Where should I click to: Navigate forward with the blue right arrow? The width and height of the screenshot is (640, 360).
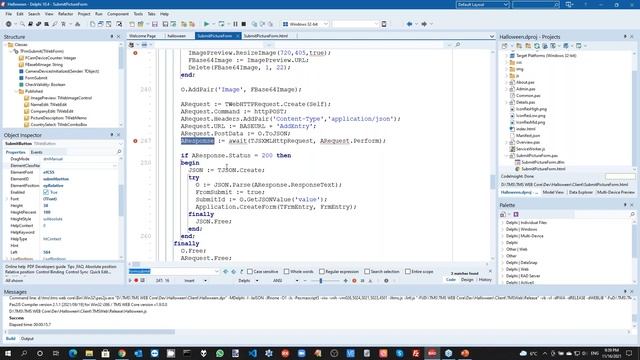[424, 24]
